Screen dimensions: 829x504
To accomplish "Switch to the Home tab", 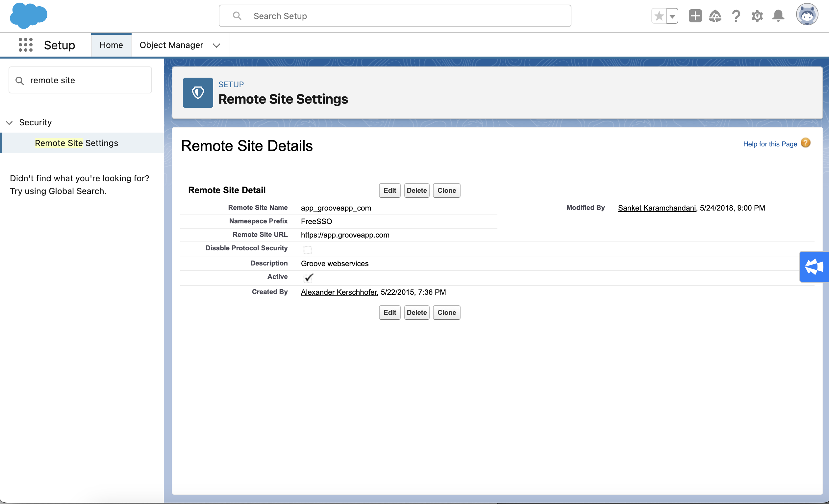I will tap(112, 45).
